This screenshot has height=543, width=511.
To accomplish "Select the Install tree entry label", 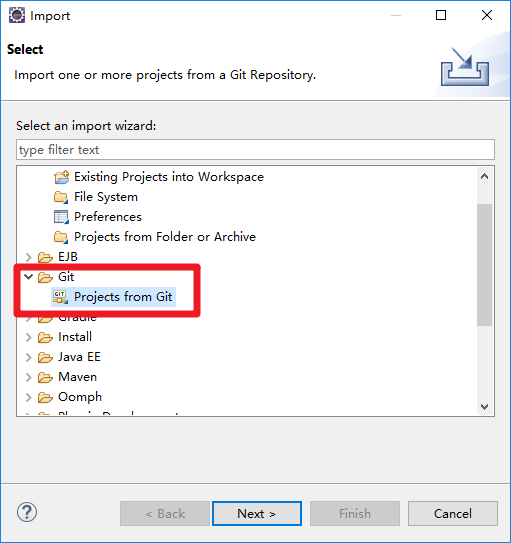I will tap(75, 337).
